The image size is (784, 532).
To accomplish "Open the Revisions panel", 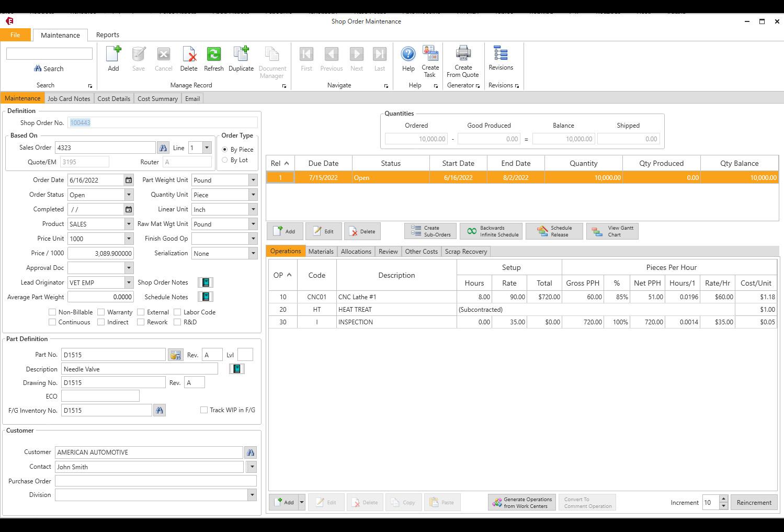I will 501,58.
